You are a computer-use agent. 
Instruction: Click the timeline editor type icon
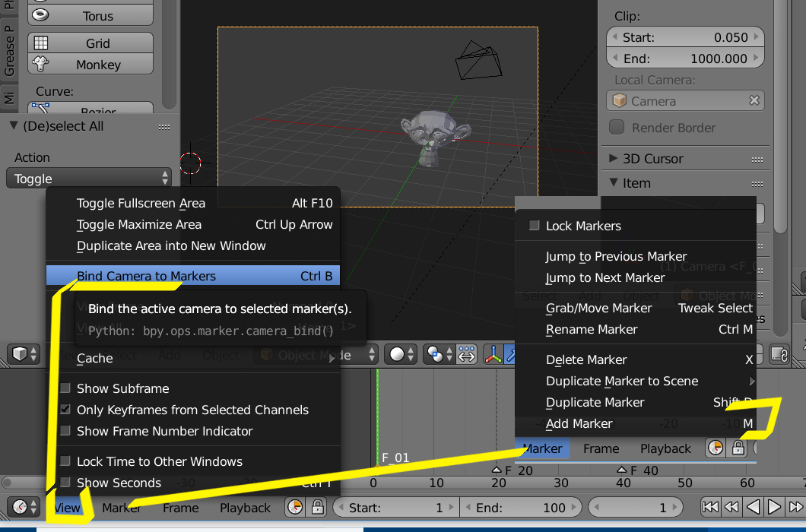click(24, 508)
